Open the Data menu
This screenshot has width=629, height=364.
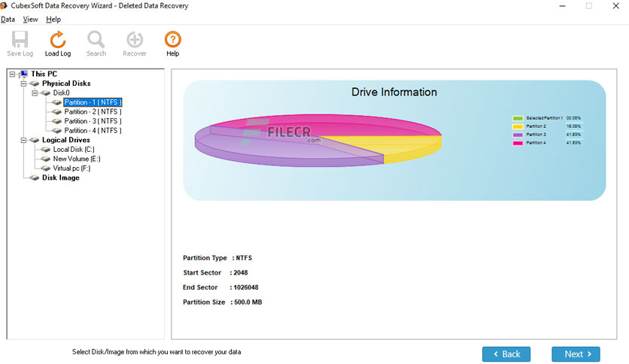pyautogui.click(x=8, y=20)
